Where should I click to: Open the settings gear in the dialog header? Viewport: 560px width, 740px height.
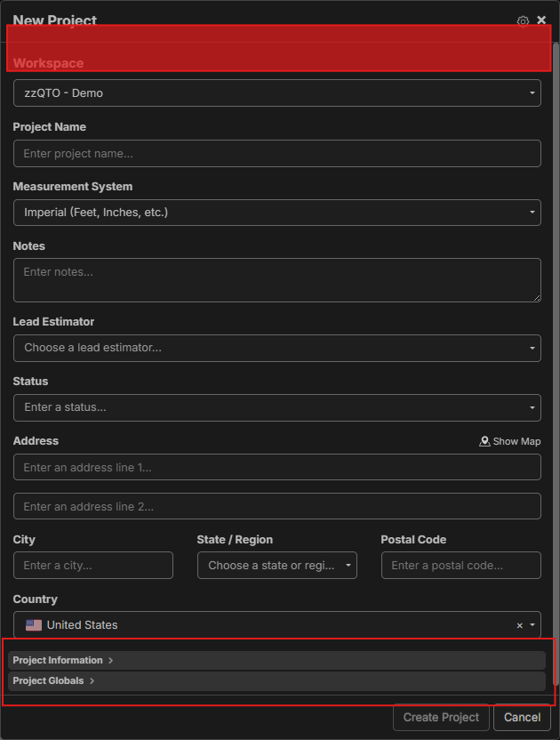pos(523,20)
